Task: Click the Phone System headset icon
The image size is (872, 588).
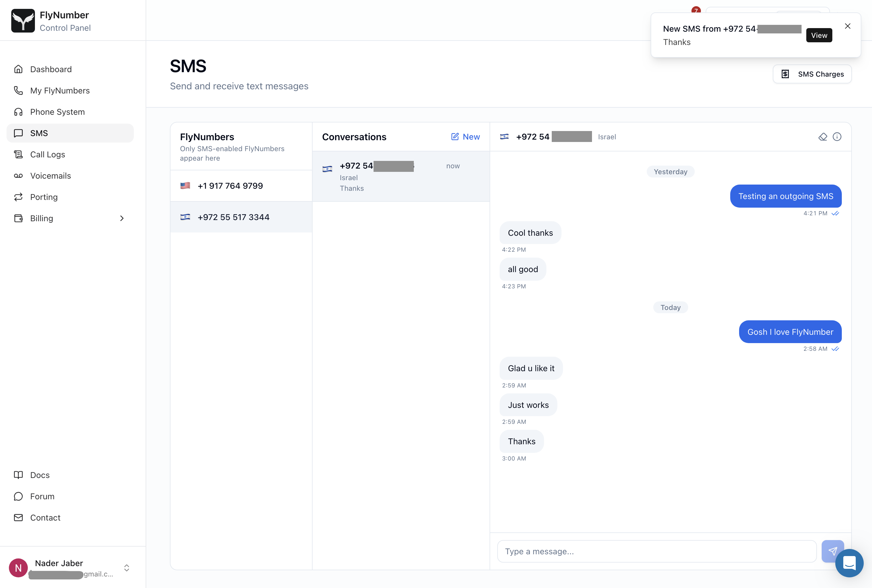Action: coord(18,112)
